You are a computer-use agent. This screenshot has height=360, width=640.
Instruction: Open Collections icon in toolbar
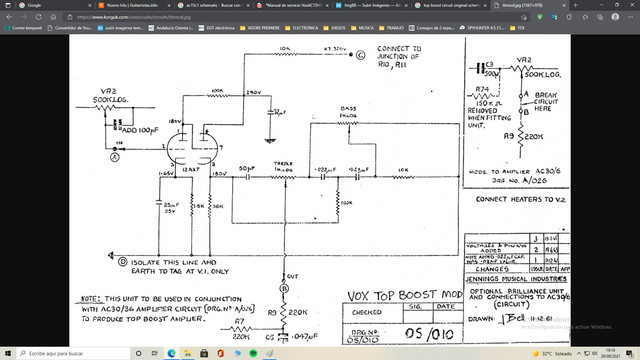(600, 17)
